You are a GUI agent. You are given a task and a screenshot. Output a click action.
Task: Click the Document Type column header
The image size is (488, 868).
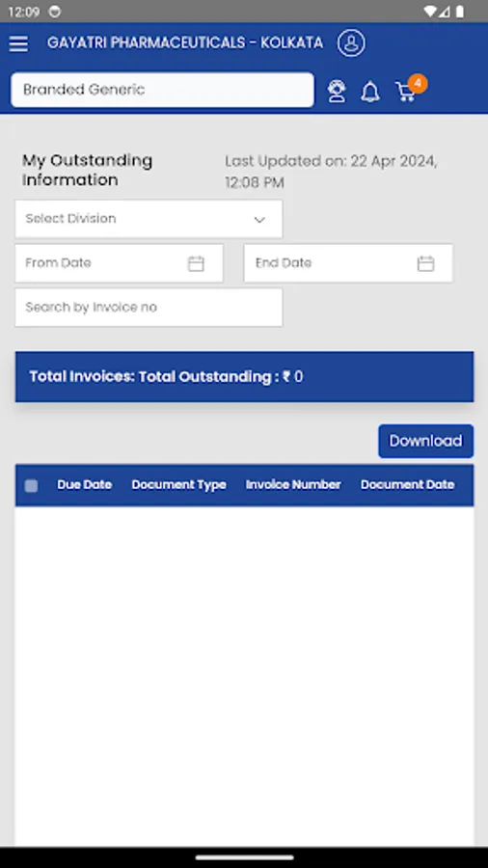click(x=178, y=484)
